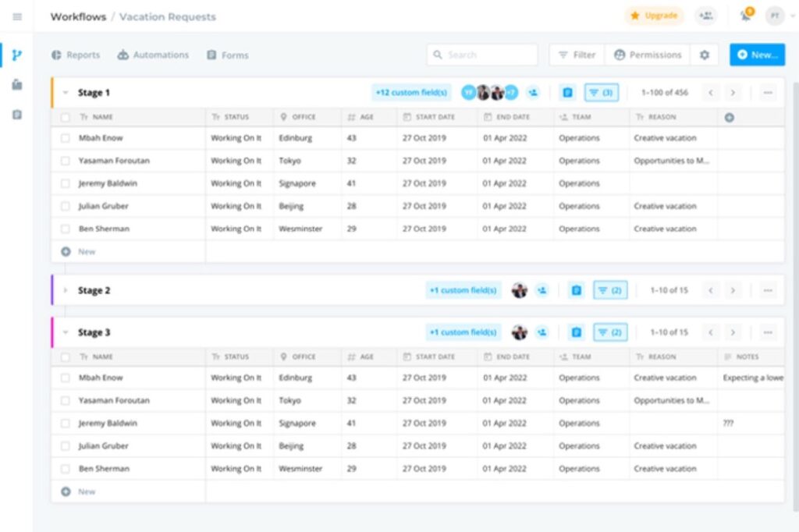The width and height of the screenshot is (799, 532).
Task: Check Mbah Enow row in Stage 3
Action: [66, 378]
